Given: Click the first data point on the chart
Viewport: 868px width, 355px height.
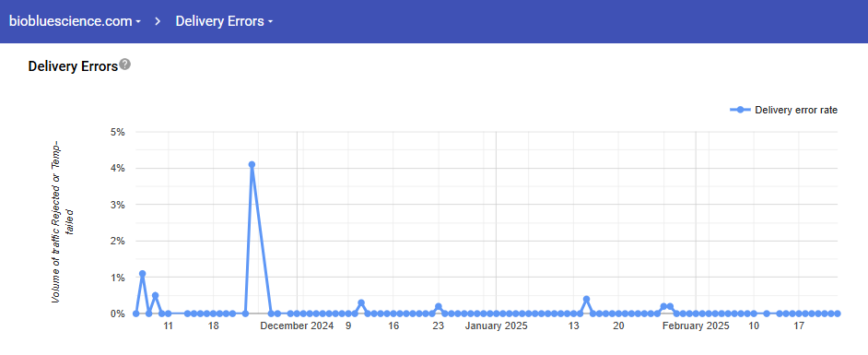Looking at the screenshot, I should pyautogui.click(x=136, y=314).
